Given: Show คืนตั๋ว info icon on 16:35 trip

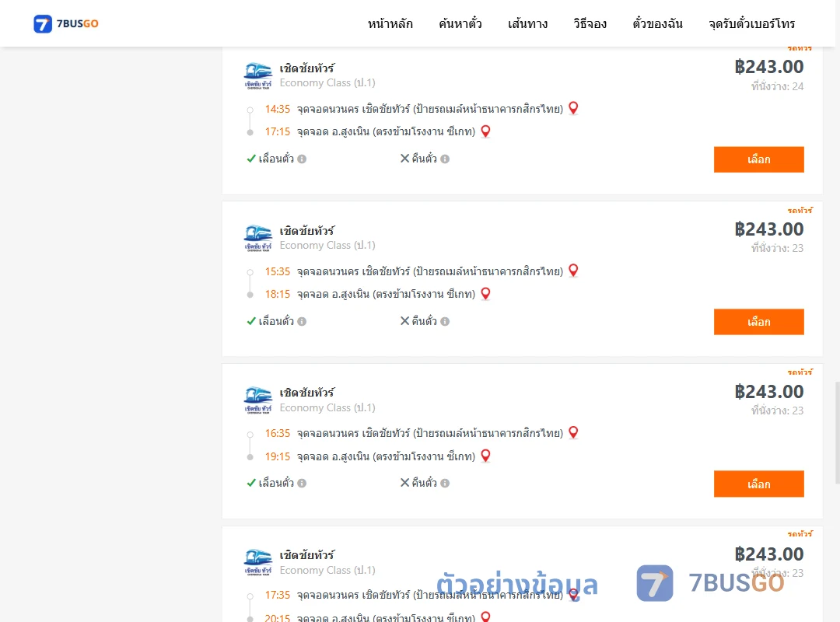Looking at the screenshot, I should (445, 484).
